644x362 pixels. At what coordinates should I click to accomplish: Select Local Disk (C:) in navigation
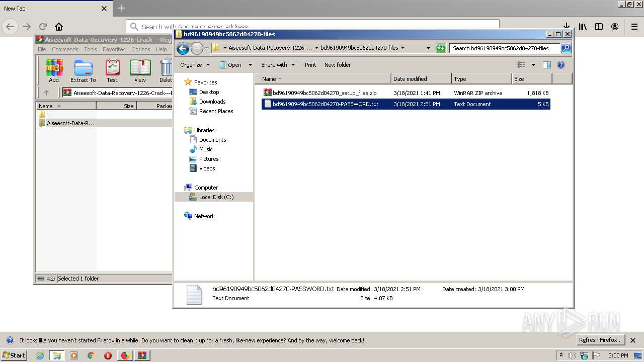216,197
